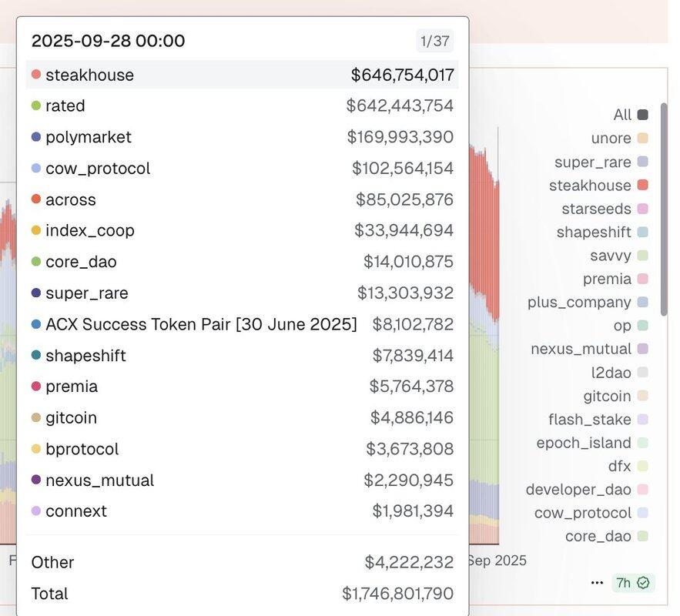The image size is (680, 616).
Task: Click the shapeshift tooltip row
Action: [x=243, y=356]
